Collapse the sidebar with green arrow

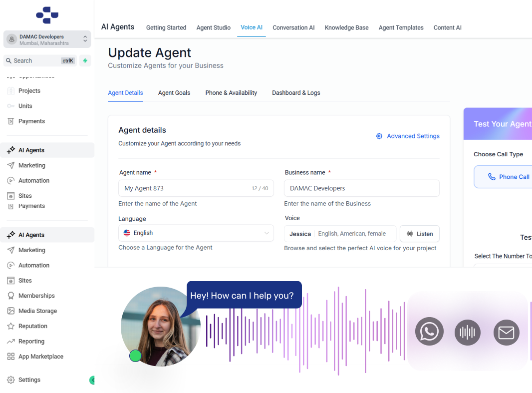click(x=92, y=380)
